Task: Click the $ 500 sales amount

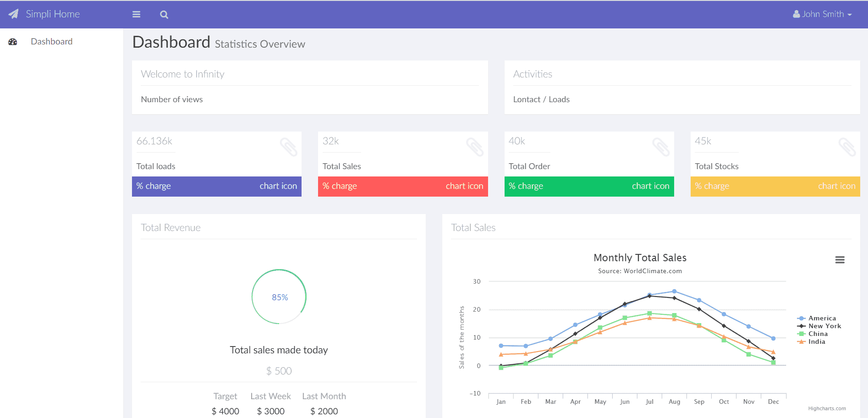Action: pos(279,371)
